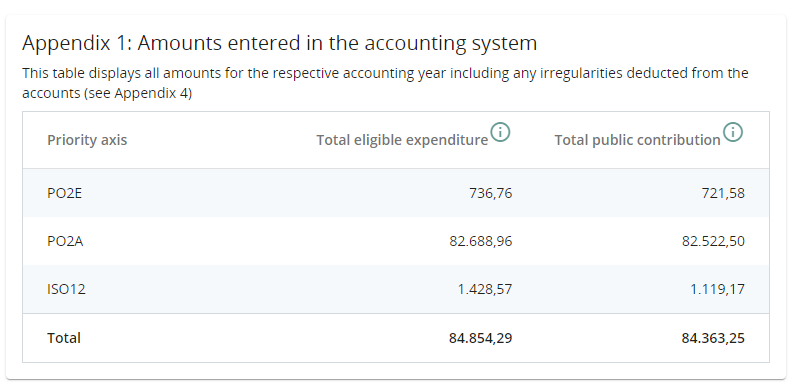The width and height of the screenshot is (797, 389).
Task: Select the ISO12 priority axis row
Action: [x=396, y=289]
